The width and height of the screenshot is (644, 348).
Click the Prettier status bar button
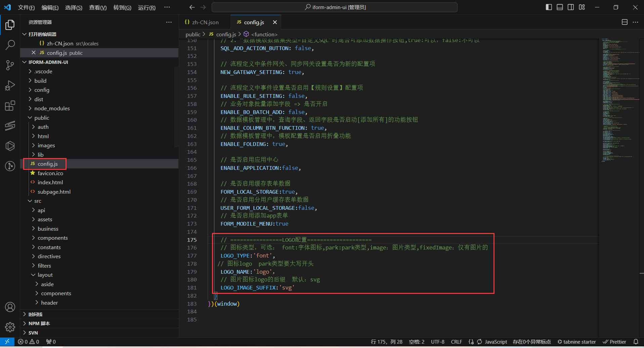point(614,342)
